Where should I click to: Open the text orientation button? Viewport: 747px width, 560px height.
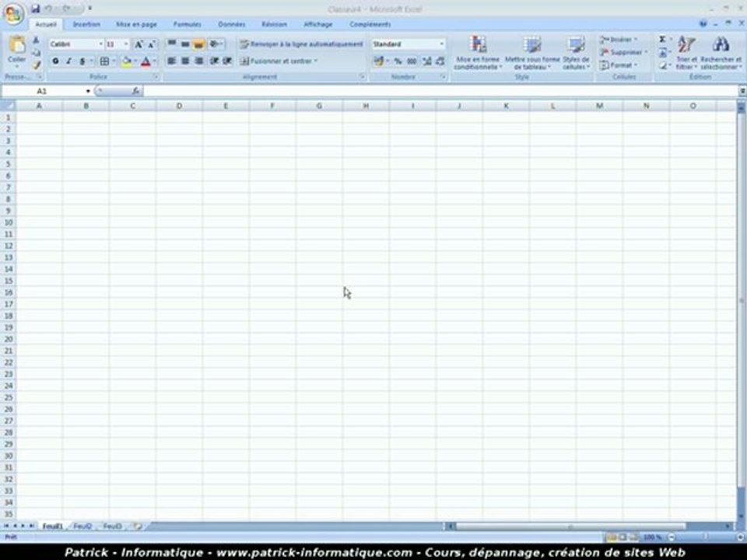point(216,44)
